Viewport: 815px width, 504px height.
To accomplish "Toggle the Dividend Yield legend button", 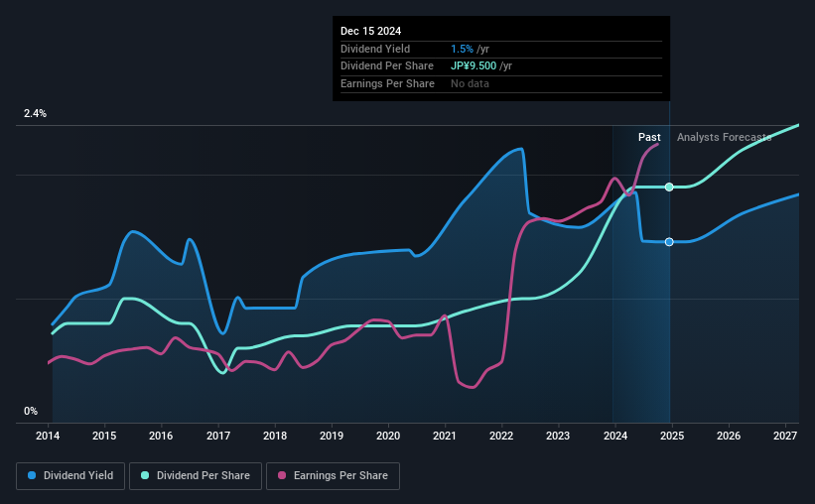I will click(70, 476).
